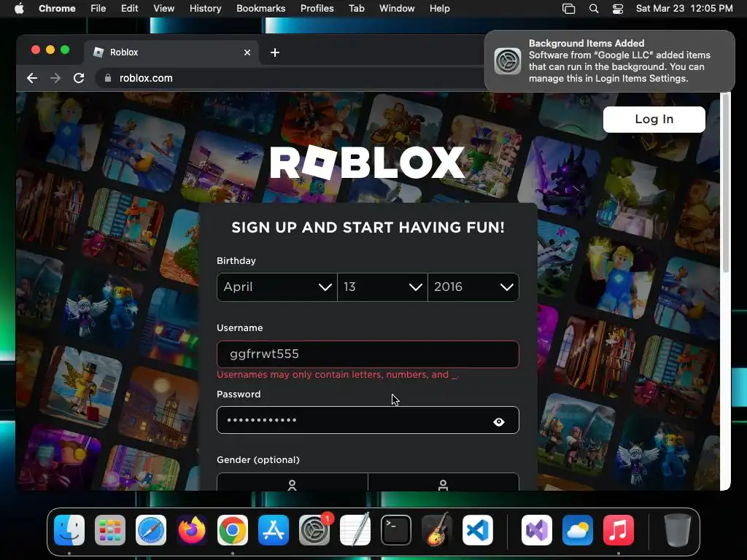Close the Roblox tab

[247, 52]
